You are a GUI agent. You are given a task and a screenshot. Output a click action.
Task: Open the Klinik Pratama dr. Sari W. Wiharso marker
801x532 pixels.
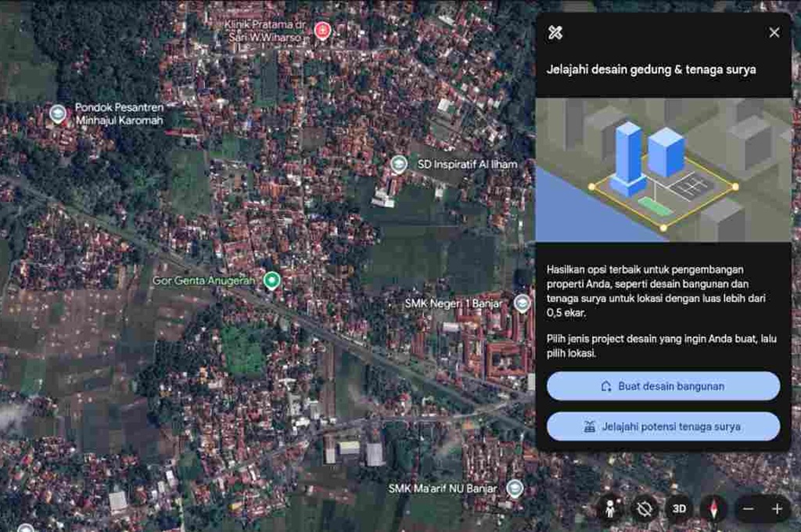pyautogui.click(x=321, y=31)
